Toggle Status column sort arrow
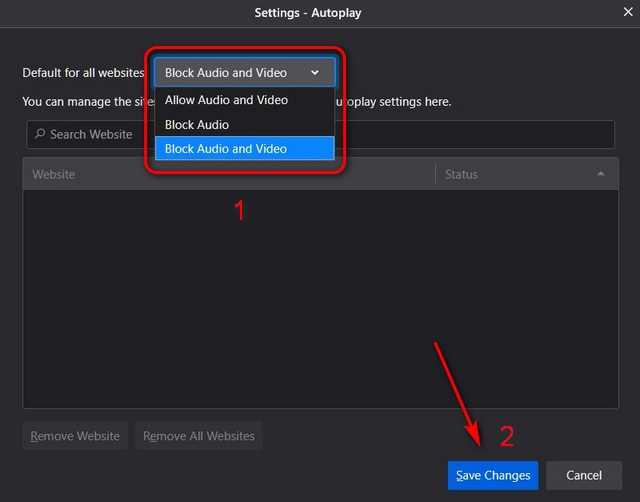 (601, 174)
